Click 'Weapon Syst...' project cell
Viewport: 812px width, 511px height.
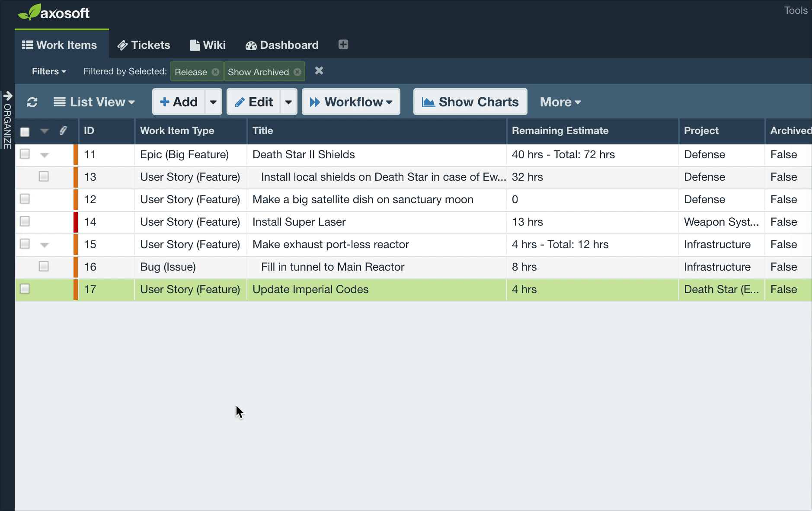(x=721, y=222)
